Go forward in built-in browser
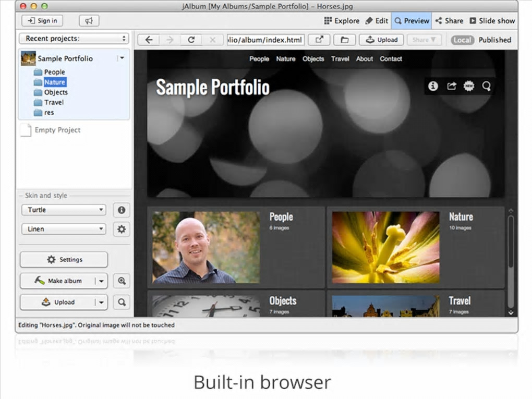532x399 pixels. pyautogui.click(x=170, y=40)
